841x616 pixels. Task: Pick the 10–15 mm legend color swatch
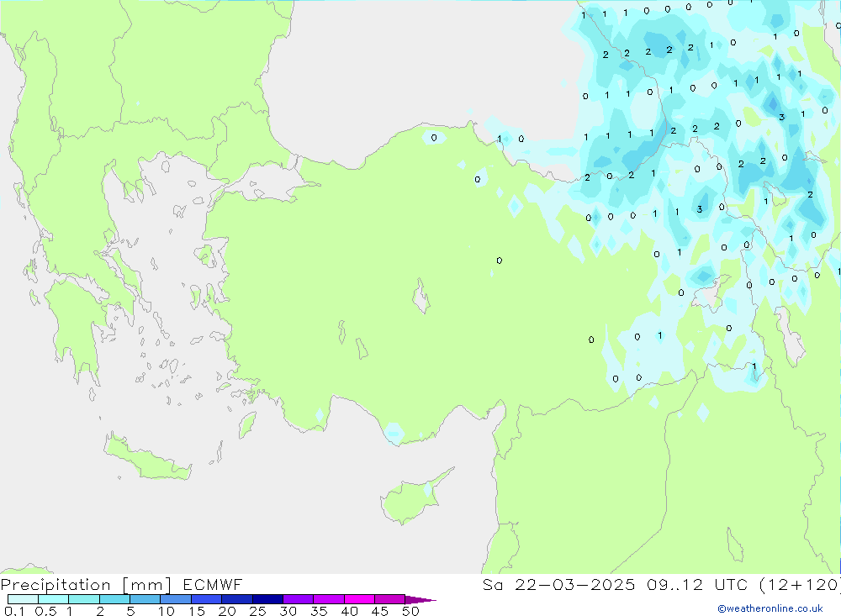coord(176,599)
